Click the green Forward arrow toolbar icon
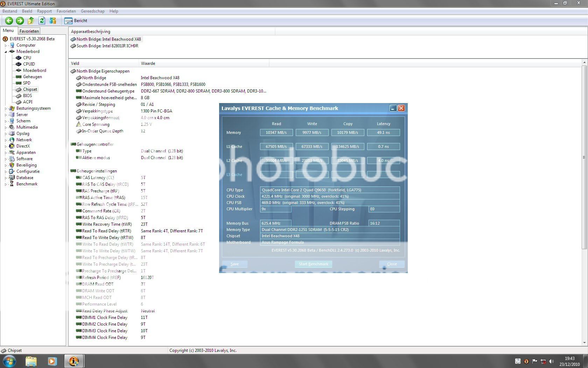 coord(20,21)
